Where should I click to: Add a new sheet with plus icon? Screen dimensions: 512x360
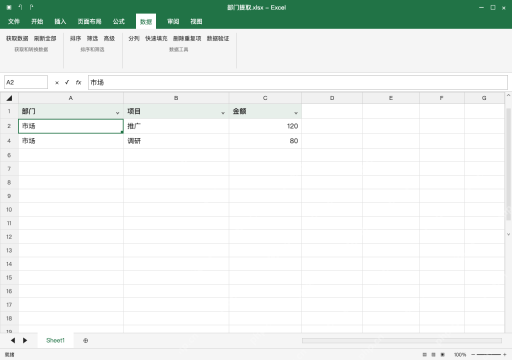point(86,340)
